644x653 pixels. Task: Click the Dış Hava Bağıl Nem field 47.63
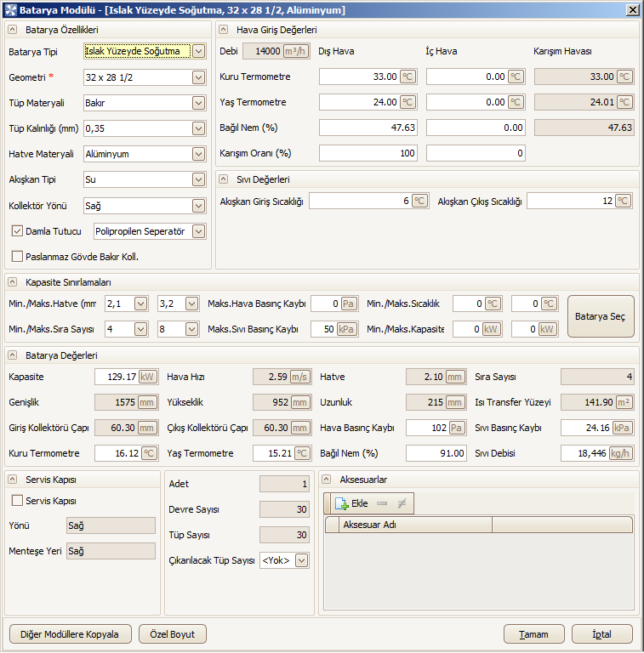point(368,128)
